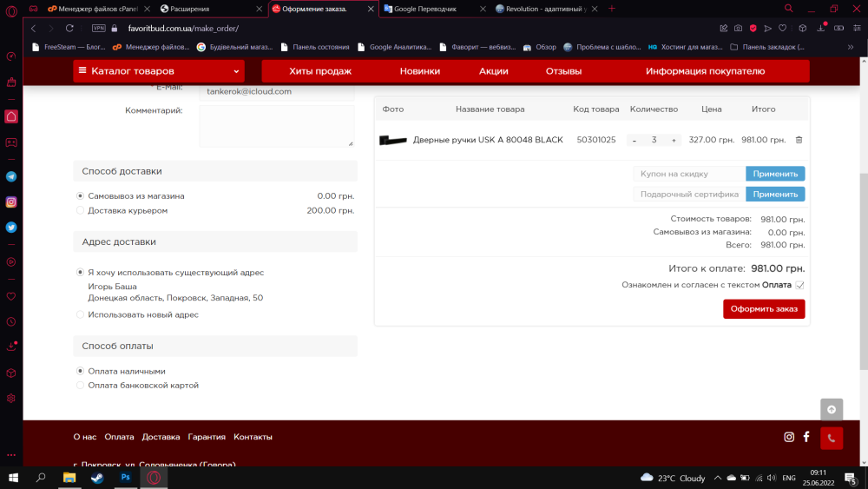
Task: Select "Оплата банковской картой" payment method
Action: [81, 385]
